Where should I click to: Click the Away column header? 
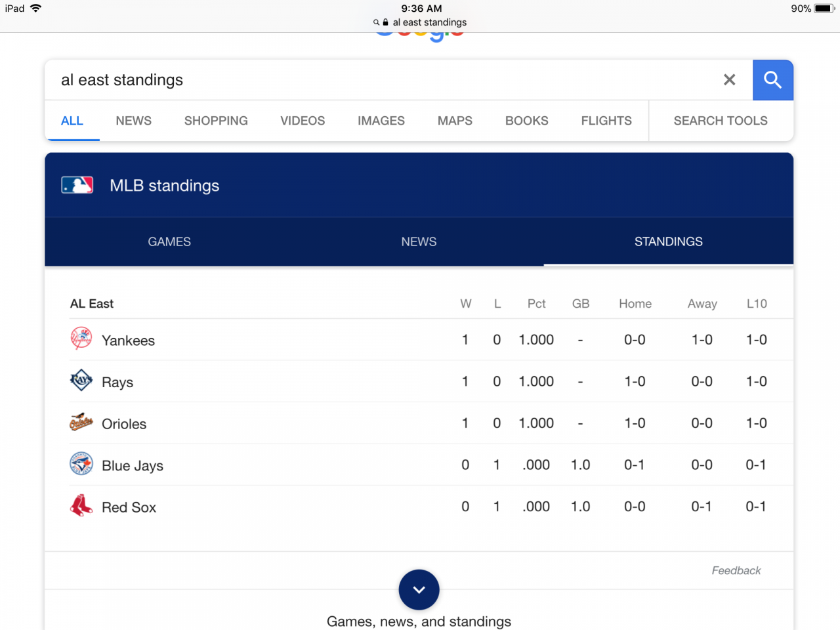pos(702,304)
